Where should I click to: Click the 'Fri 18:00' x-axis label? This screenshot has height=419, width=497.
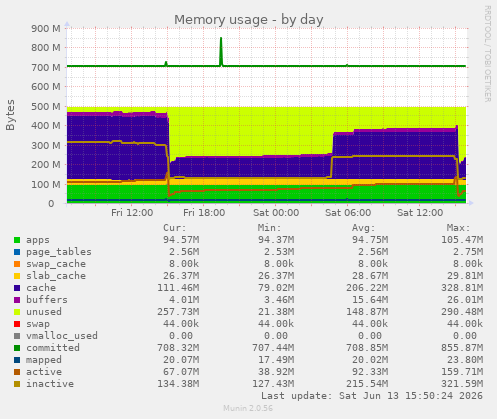[x=204, y=213]
